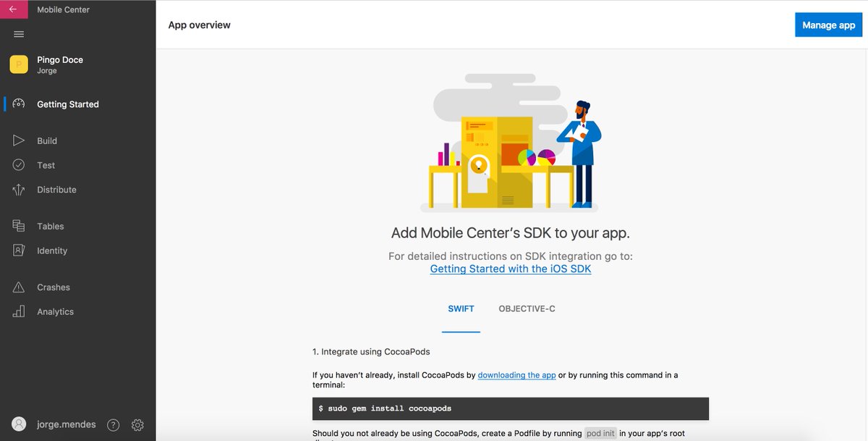Switch to the OBJECTIVE-C tab

tap(527, 309)
